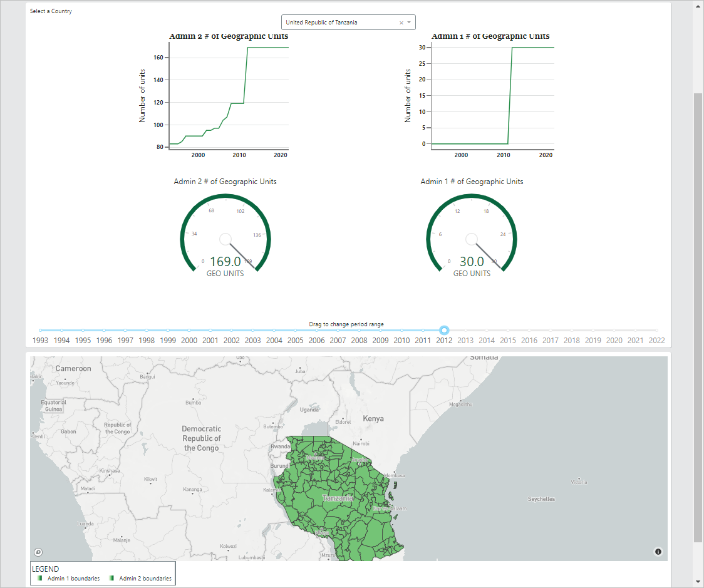Image resolution: width=704 pixels, height=588 pixels.
Task: Click the United Republic of Tanzania select box
Action: click(x=338, y=23)
